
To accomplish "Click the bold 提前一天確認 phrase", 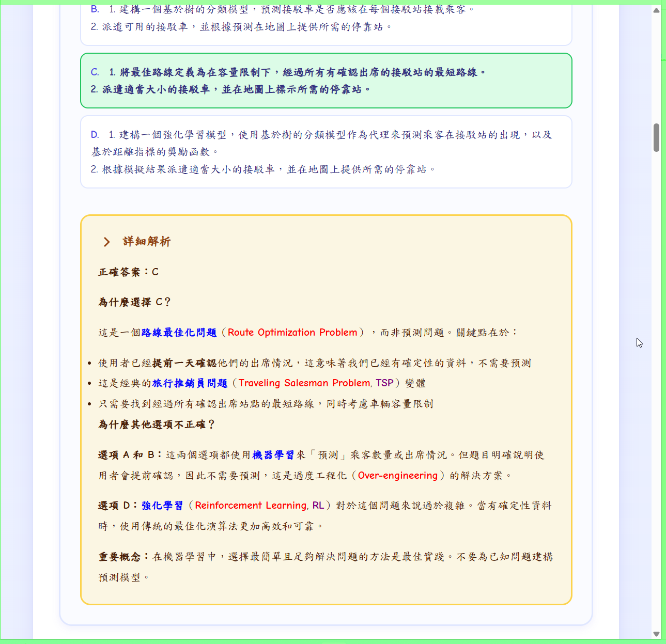I will pyautogui.click(x=184, y=363).
